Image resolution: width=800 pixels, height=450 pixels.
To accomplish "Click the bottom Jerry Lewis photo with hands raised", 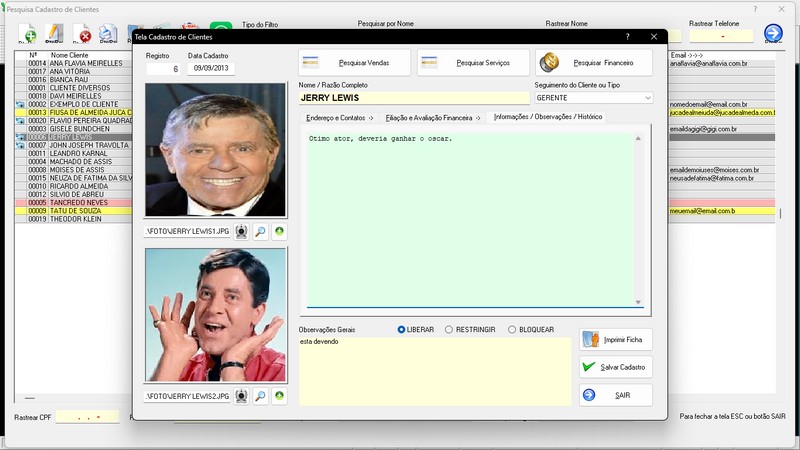I will tap(215, 315).
